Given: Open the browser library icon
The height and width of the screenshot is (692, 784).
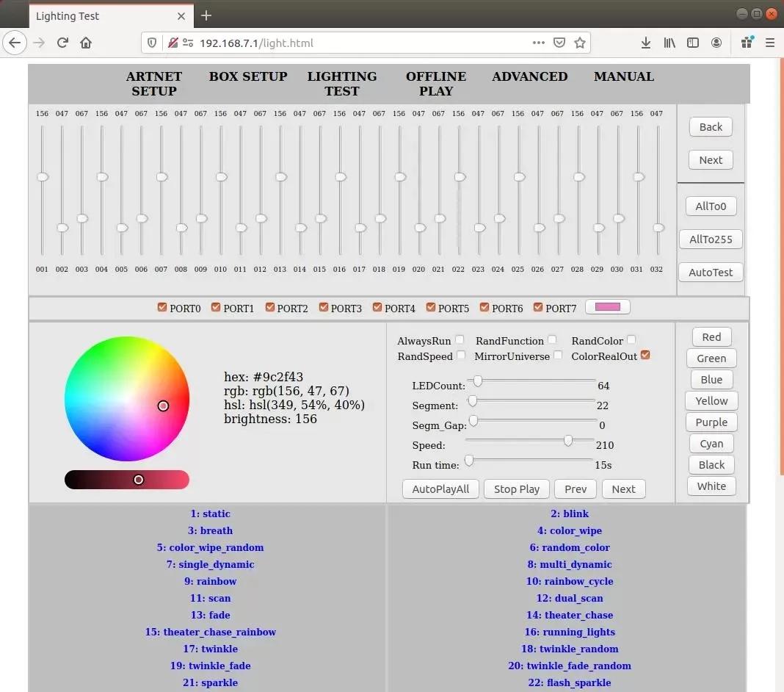Looking at the screenshot, I should pos(669,43).
